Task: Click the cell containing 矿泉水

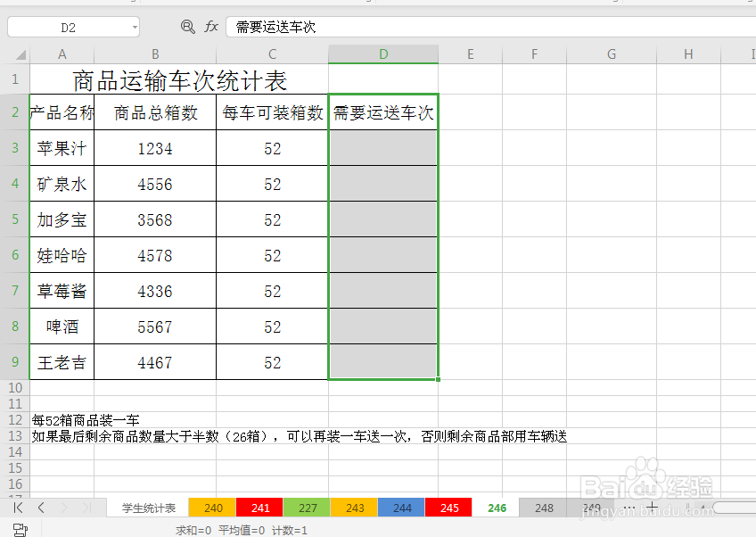Action: 62,184
